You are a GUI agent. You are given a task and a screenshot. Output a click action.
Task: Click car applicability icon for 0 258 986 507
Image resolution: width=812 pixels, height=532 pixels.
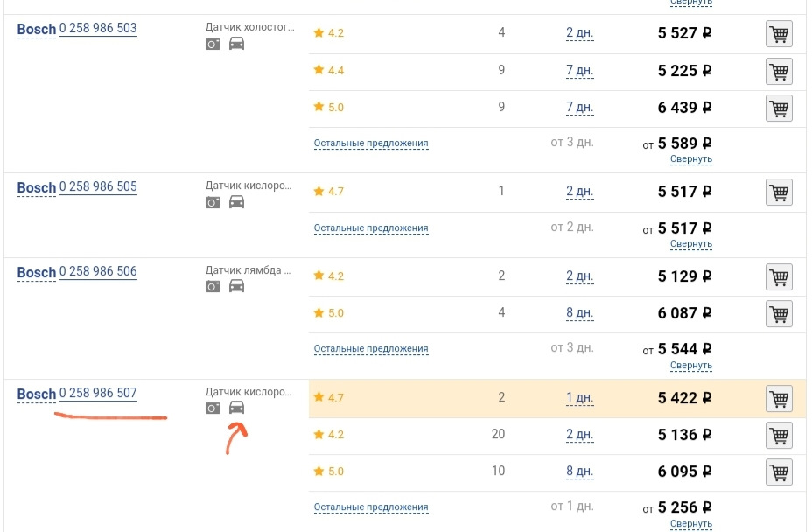(236, 408)
